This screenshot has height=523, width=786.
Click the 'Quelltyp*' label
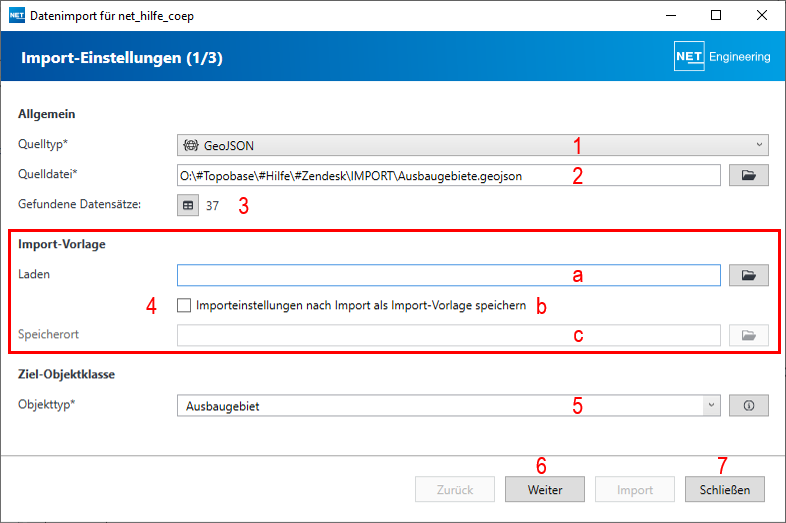tap(43, 144)
